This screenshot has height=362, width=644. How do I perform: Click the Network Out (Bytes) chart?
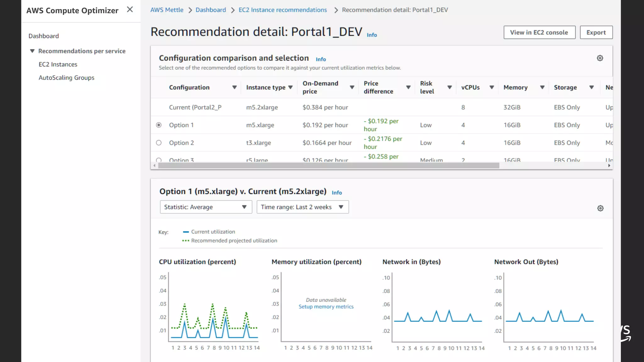click(x=545, y=311)
